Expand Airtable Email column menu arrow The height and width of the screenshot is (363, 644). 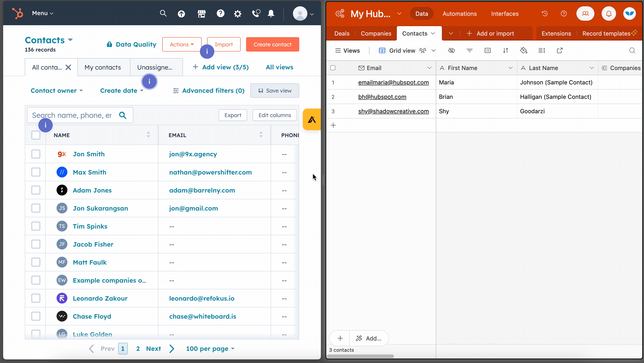click(x=429, y=68)
